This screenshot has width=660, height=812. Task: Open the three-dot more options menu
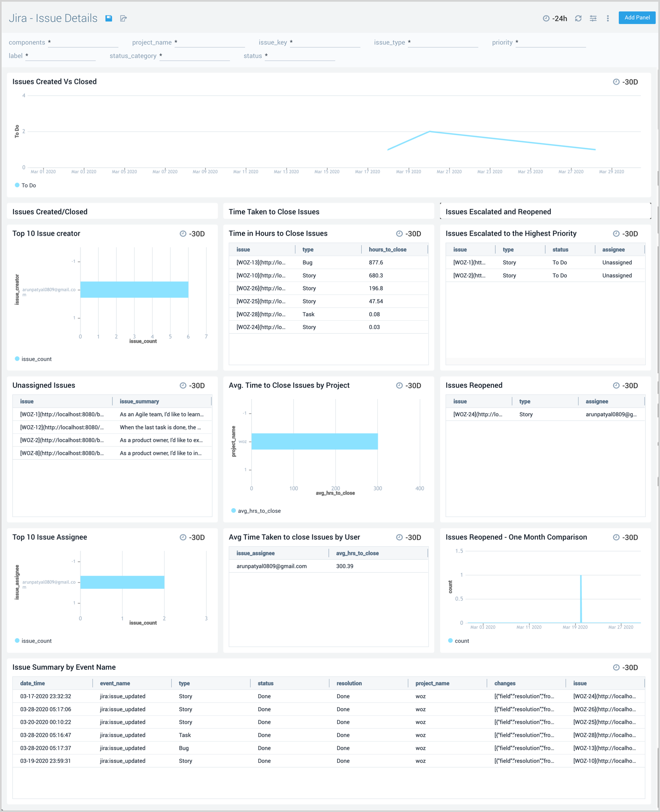608,18
